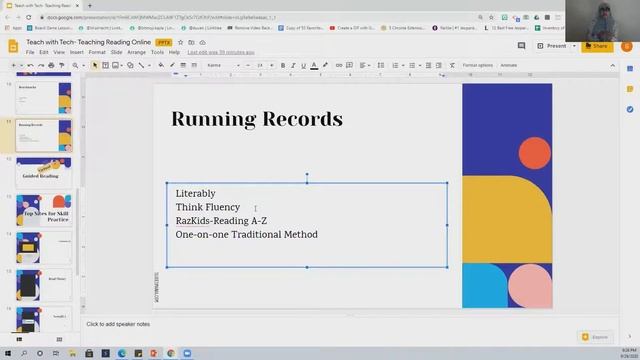Viewport: 640px width, 360px height.
Task: Toggle Bold formatting
Action: point(283,65)
